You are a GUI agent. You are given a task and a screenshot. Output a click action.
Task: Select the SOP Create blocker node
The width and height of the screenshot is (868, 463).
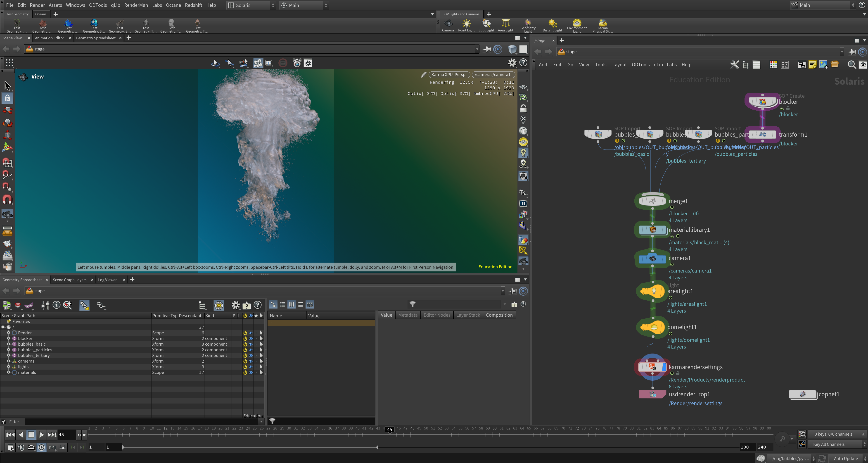point(763,101)
